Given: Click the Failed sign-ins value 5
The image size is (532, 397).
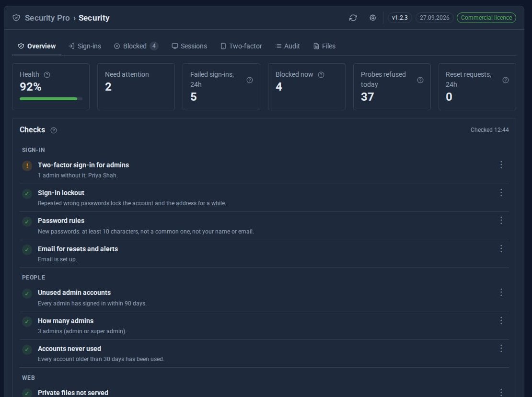Looking at the screenshot, I should tap(194, 97).
